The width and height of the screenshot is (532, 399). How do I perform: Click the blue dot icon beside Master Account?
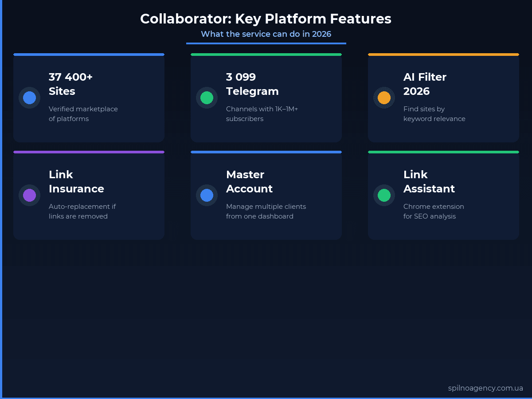click(207, 195)
